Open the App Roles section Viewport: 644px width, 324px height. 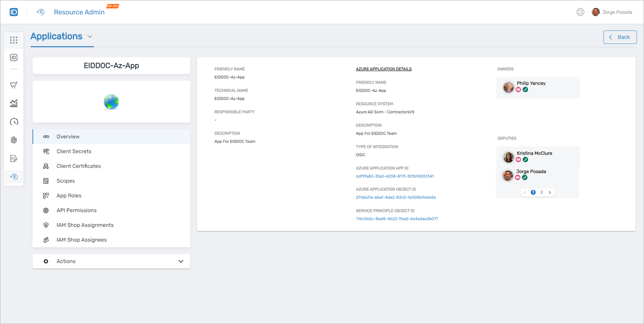tap(69, 195)
